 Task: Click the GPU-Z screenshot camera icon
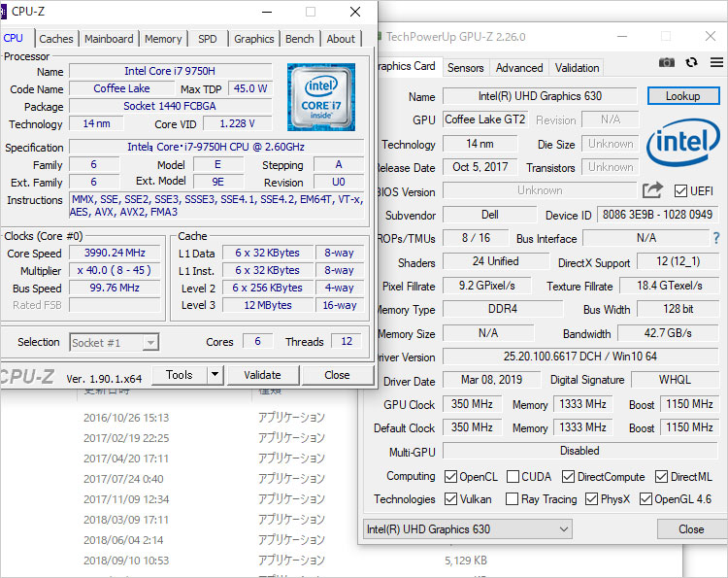pos(666,62)
